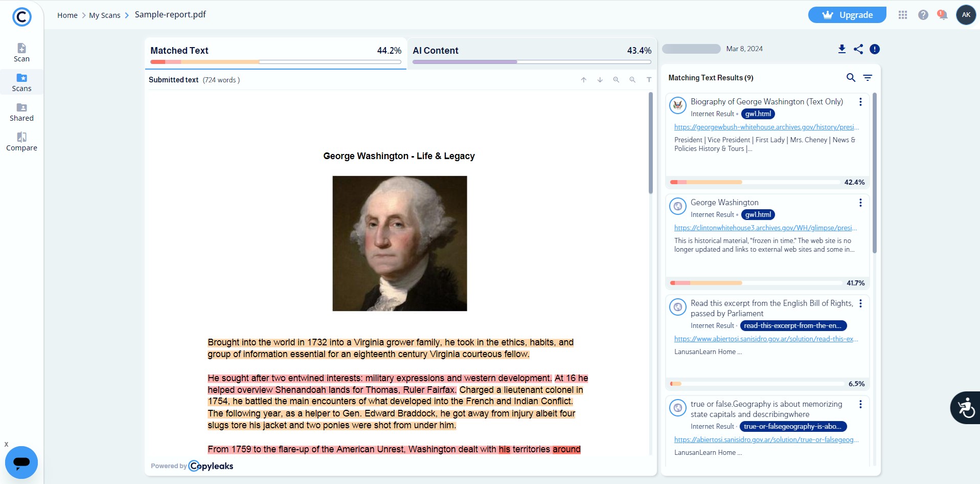
Task: Jump to the next match with down arrow
Action: pyautogui.click(x=600, y=80)
